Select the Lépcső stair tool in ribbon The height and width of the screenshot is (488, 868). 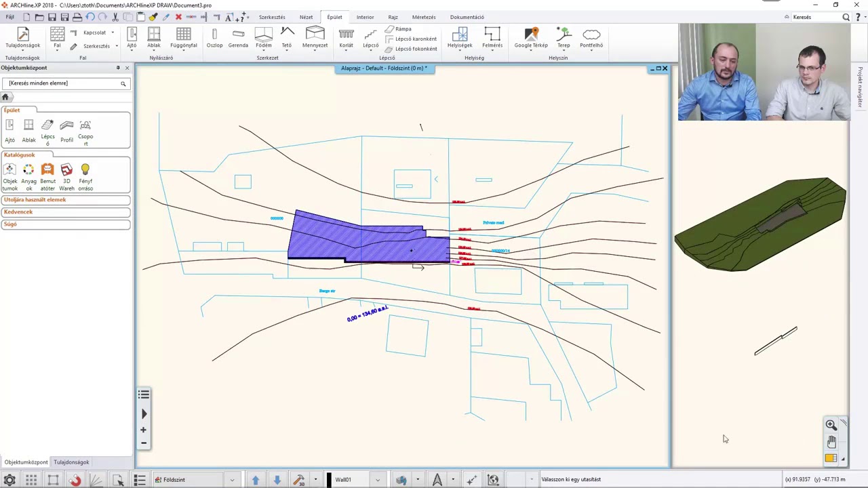370,38
